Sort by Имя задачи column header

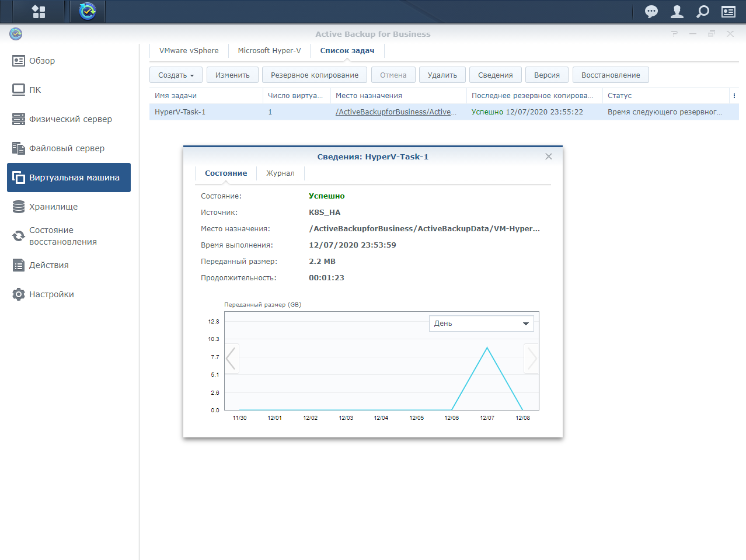pyautogui.click(x=206, y=96)
